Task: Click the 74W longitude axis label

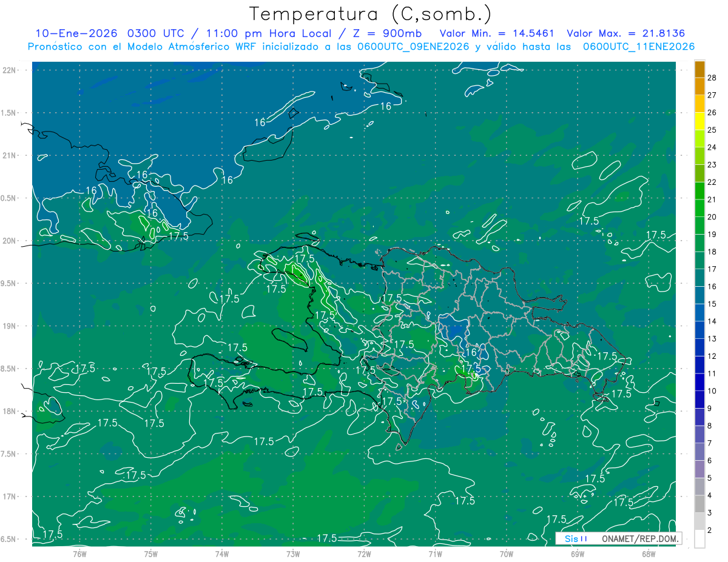Action: [x=222, y=554]
